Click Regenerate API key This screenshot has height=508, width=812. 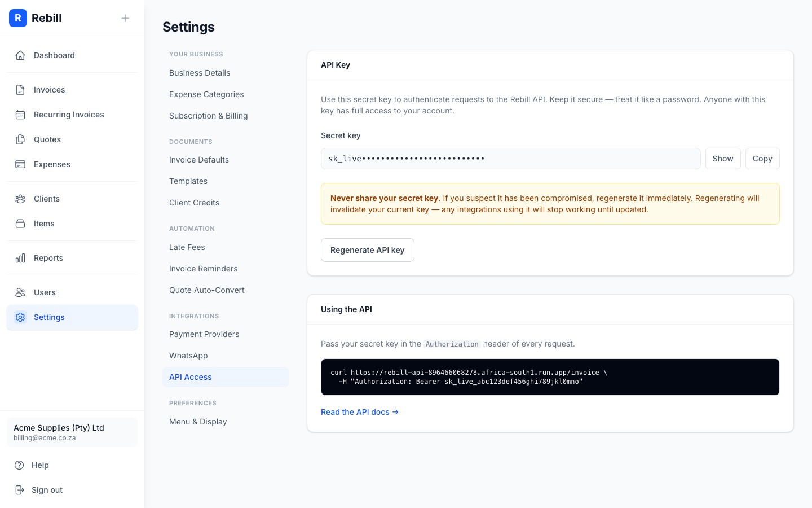(x=367, y=250)
